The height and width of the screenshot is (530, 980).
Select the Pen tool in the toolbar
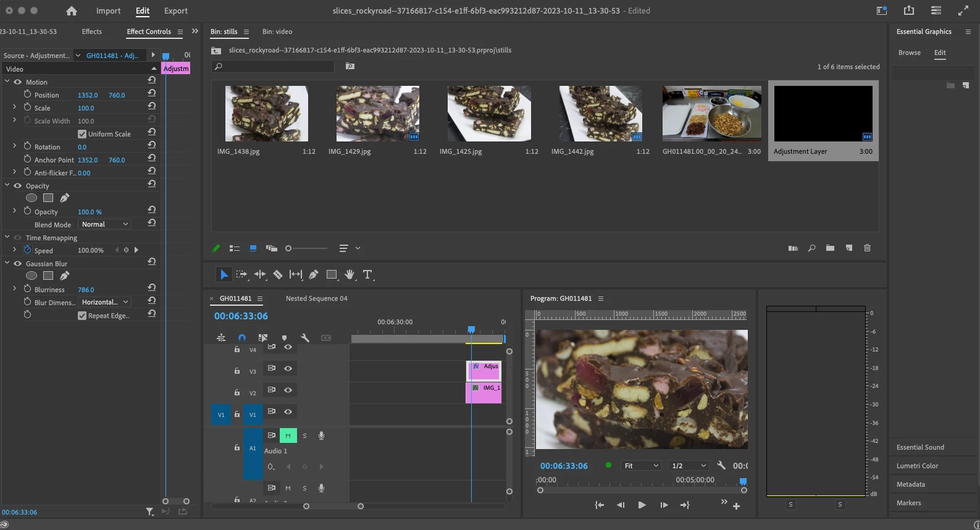[314, 274]
